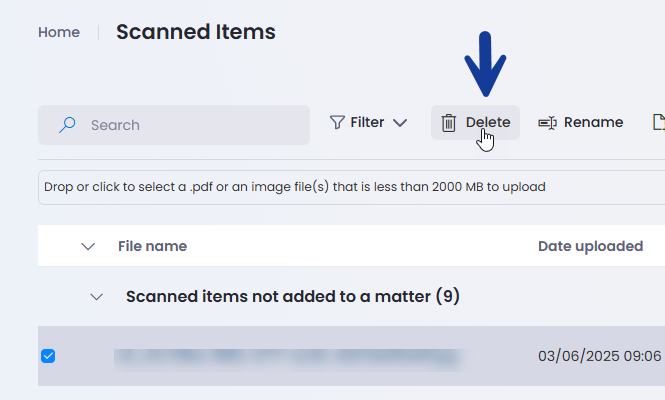This screenshot has height=400, width=665.
Task: Go to the Home breadcrumb
Action: pos(59,32)
